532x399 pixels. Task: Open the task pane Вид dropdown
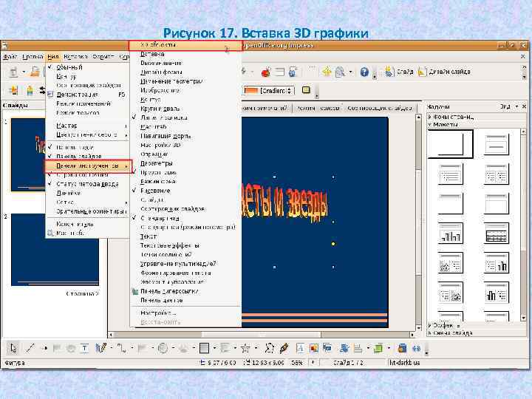coord(508,106)
